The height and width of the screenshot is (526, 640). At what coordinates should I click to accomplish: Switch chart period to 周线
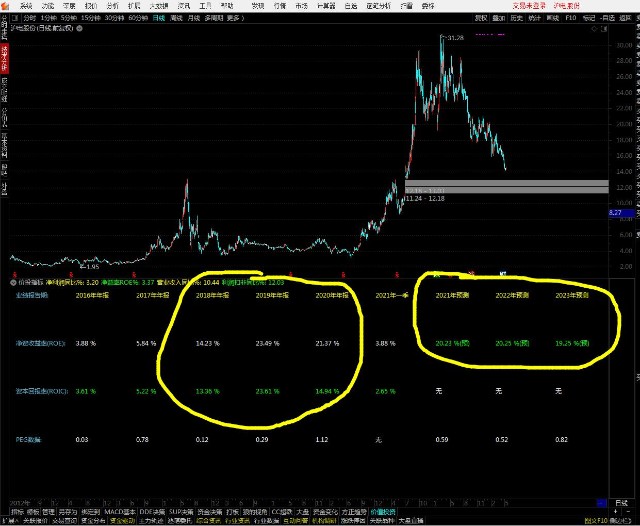tap(176, 18)
